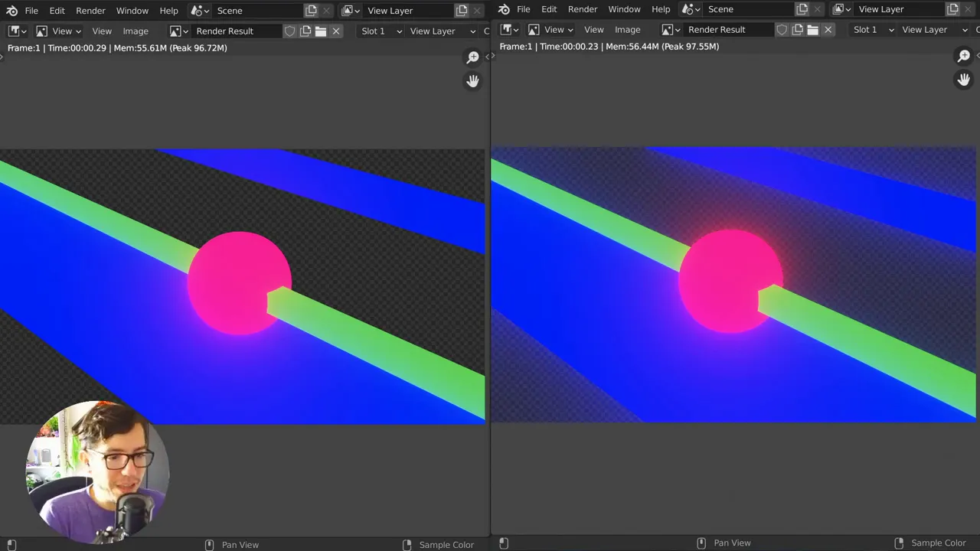Screen dimensions: 980x551
Task: Open an image file from the left editor's folder icon
Action: pos(321,31)
